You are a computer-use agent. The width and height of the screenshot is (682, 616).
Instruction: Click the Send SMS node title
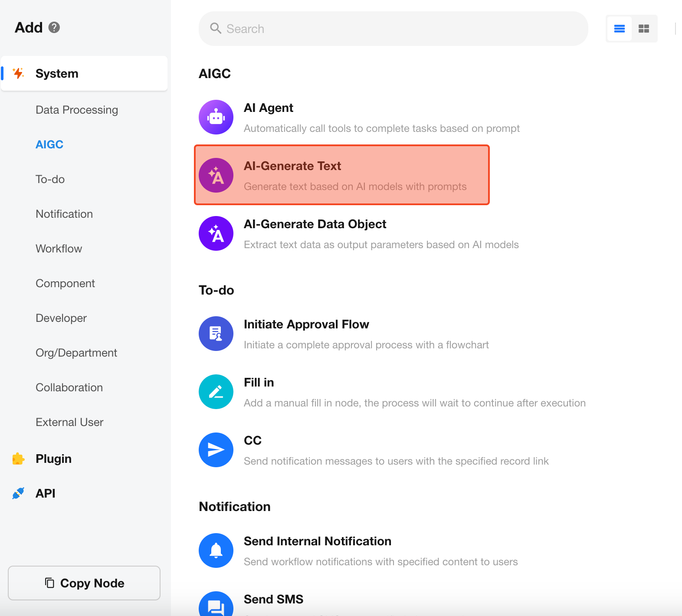273,599
